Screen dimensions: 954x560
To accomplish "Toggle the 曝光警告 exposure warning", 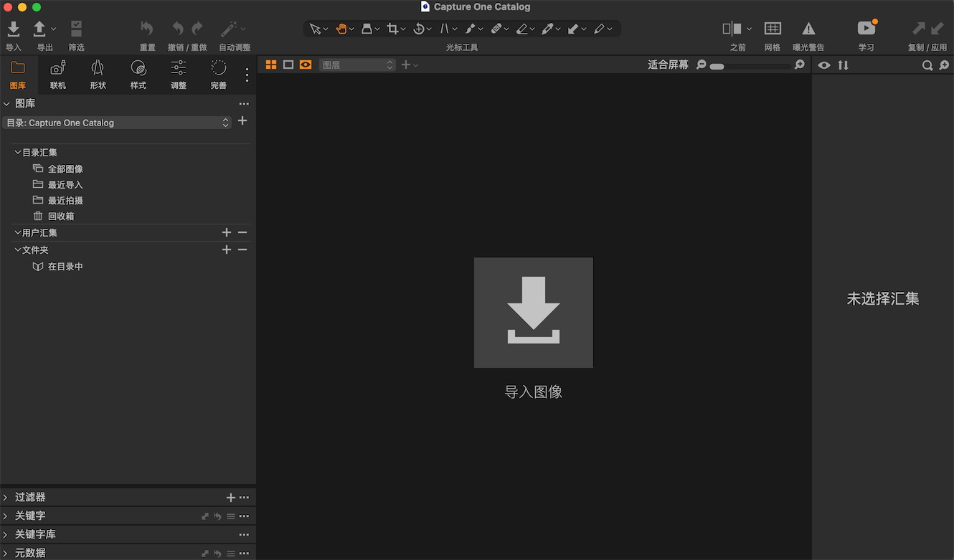I will pos(808,29).
